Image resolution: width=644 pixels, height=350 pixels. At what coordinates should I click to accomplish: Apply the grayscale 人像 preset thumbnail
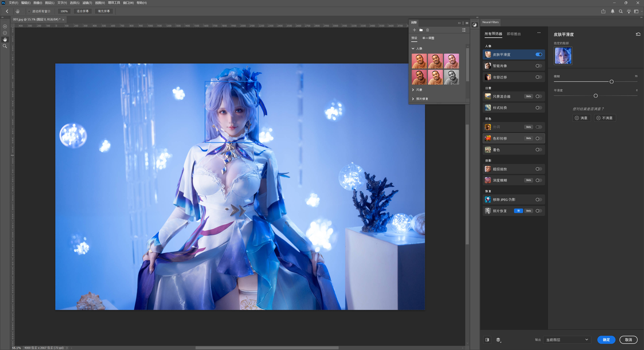[451, 77]
